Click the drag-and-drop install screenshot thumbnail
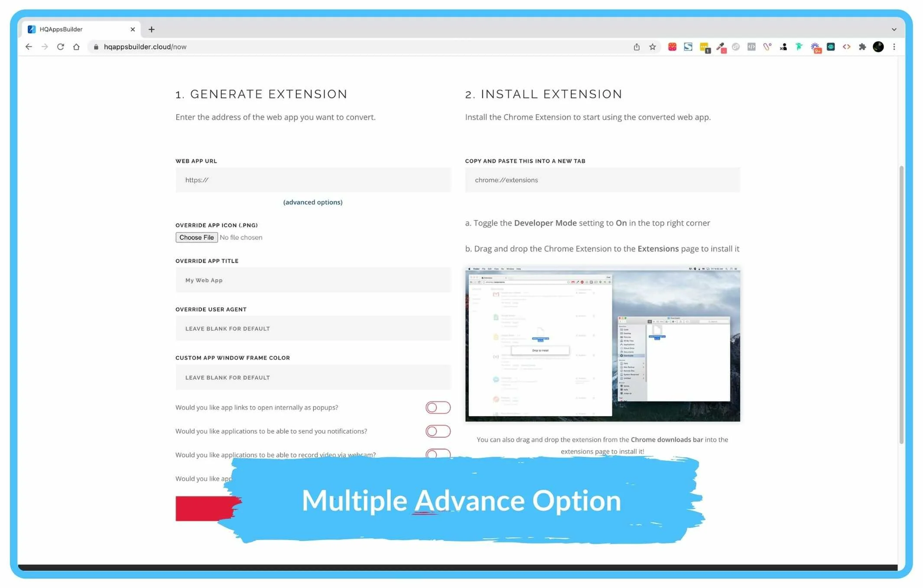 602,344
